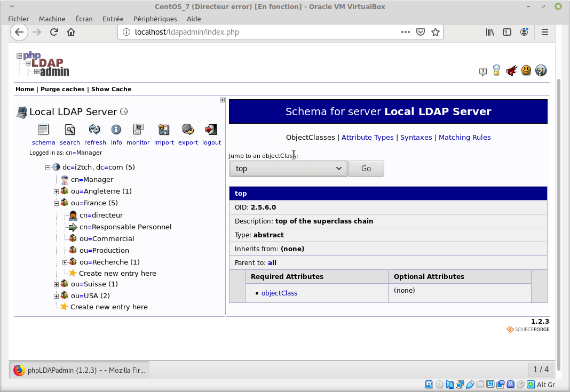Open the server info icon

[x=116, y=130]
